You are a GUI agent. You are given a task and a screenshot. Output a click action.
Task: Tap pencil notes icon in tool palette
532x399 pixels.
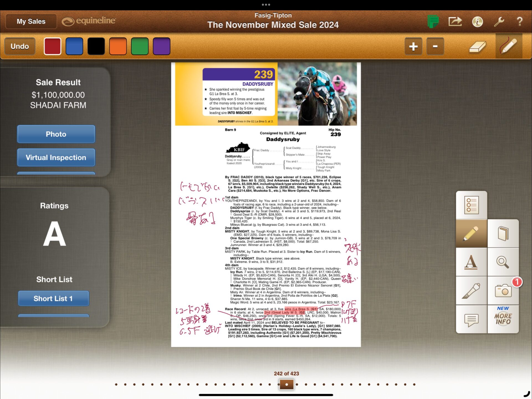[x=471, y=233]
